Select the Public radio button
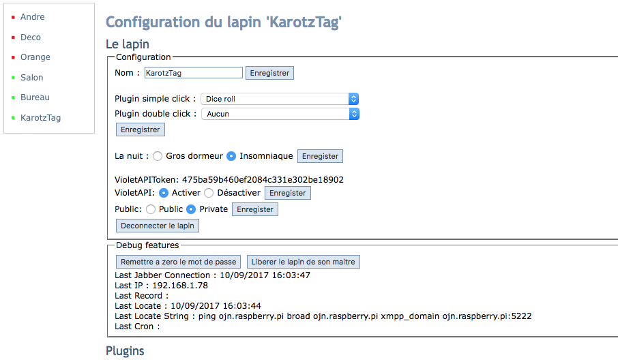 151,209
